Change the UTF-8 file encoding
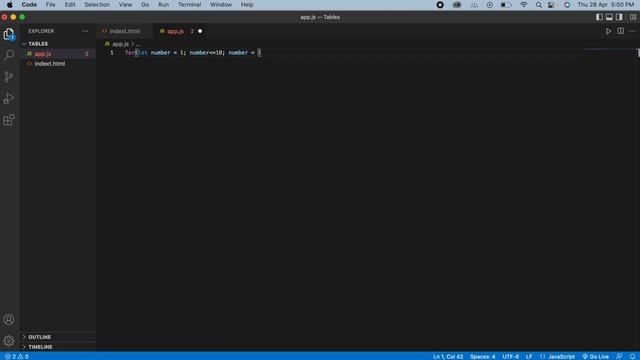This screenshot has width=640, height=360. coord(511,356)
